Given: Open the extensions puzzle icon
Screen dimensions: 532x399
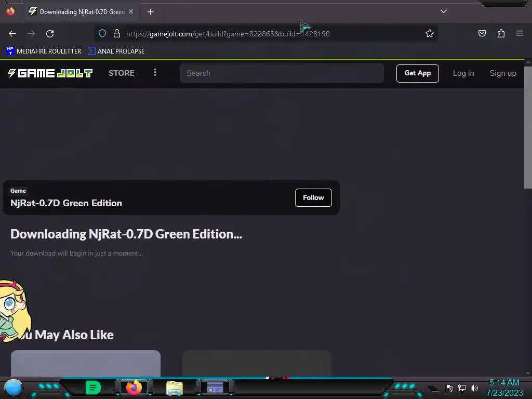Looking at the screenshot, I should point(501,33).
